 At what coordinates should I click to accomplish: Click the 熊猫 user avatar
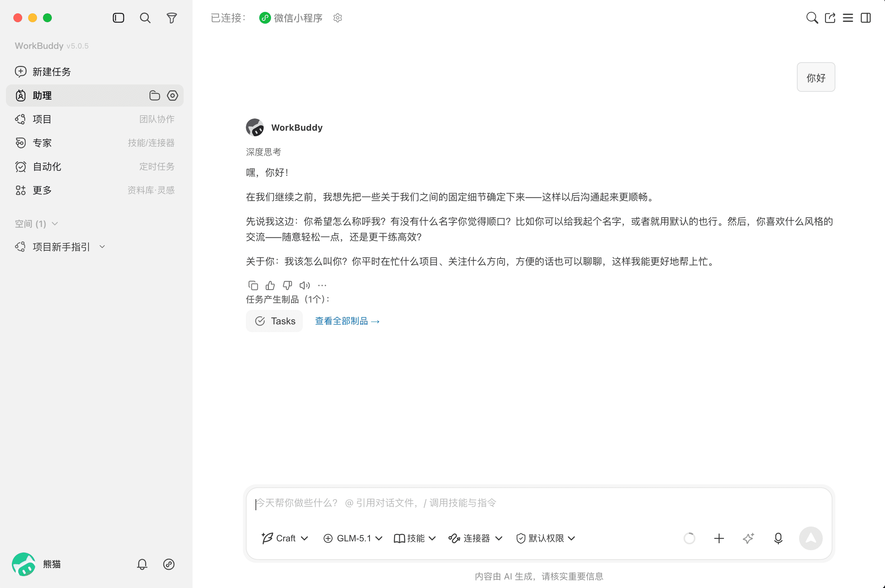click(24, 564)
